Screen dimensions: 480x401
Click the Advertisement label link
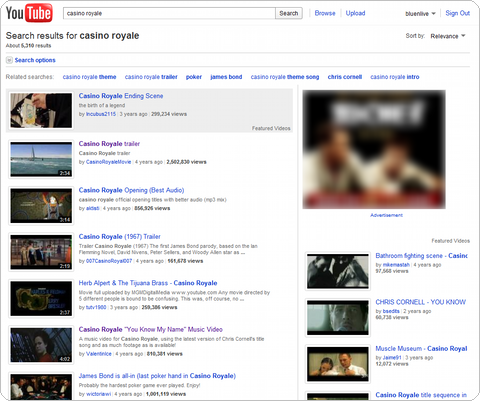tap(386, 215)
